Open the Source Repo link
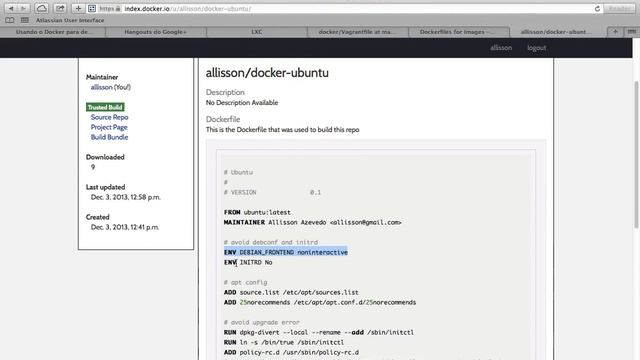The height and width of the screenshot is (360, 640). click(x=109, y=117)
